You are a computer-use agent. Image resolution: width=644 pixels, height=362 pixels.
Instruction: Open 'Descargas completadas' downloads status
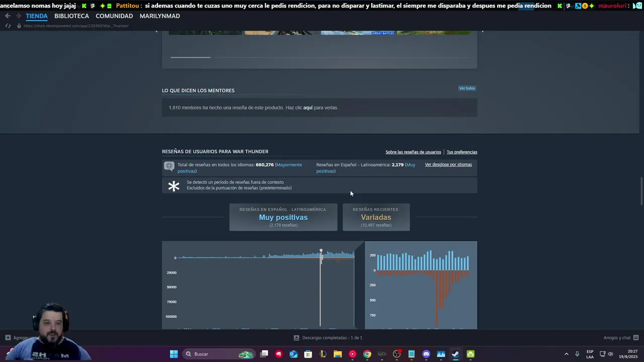(x=332, y=338)
